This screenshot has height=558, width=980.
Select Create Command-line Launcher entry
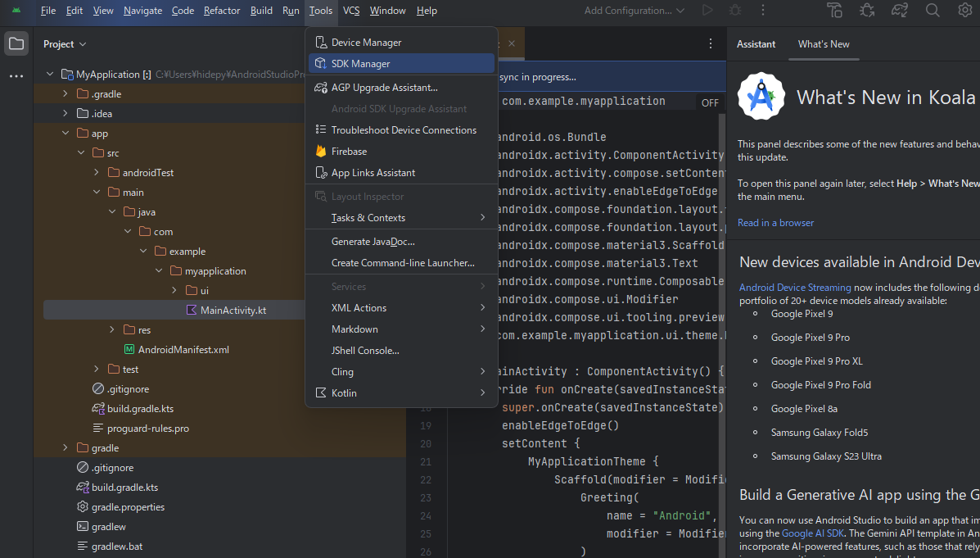point(401,263)
